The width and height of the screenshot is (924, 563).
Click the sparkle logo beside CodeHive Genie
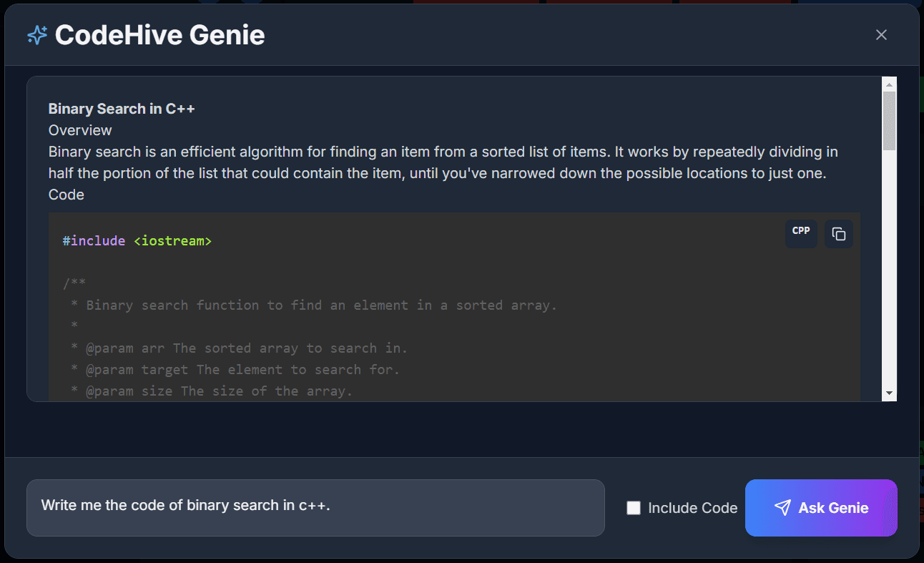37,35
